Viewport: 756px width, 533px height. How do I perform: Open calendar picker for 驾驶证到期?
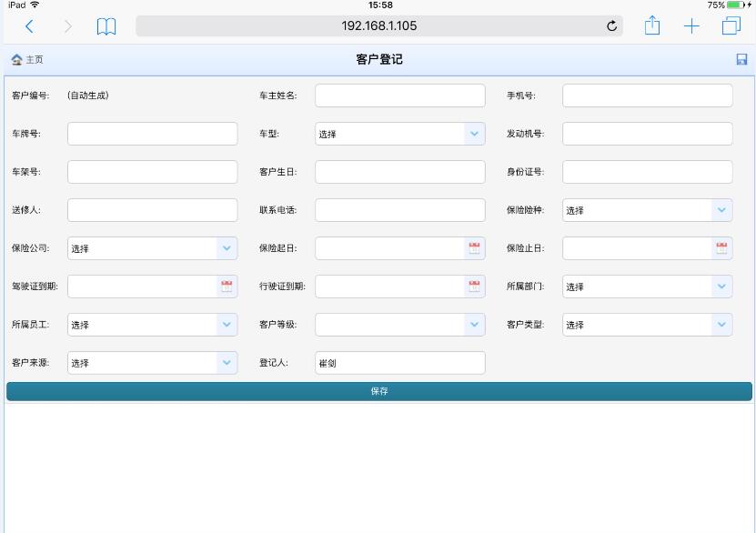(x=227, y=287)
